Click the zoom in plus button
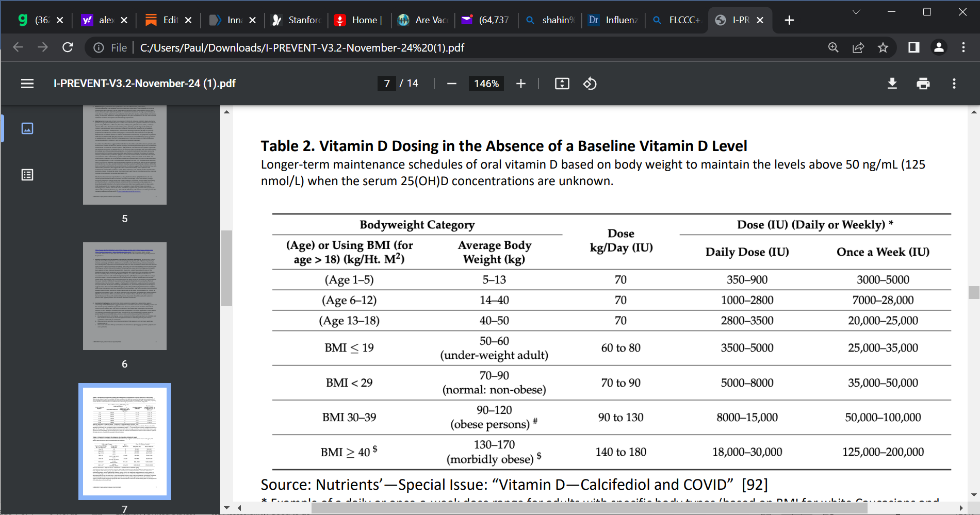Image resolution: width=980 pixels, height=515 pixels. 521,84
